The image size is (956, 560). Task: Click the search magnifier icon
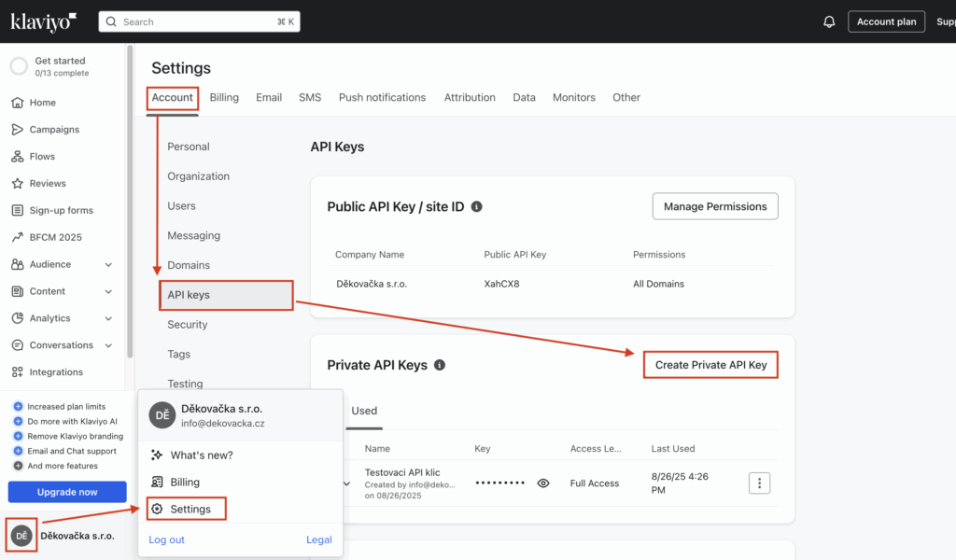111,22
